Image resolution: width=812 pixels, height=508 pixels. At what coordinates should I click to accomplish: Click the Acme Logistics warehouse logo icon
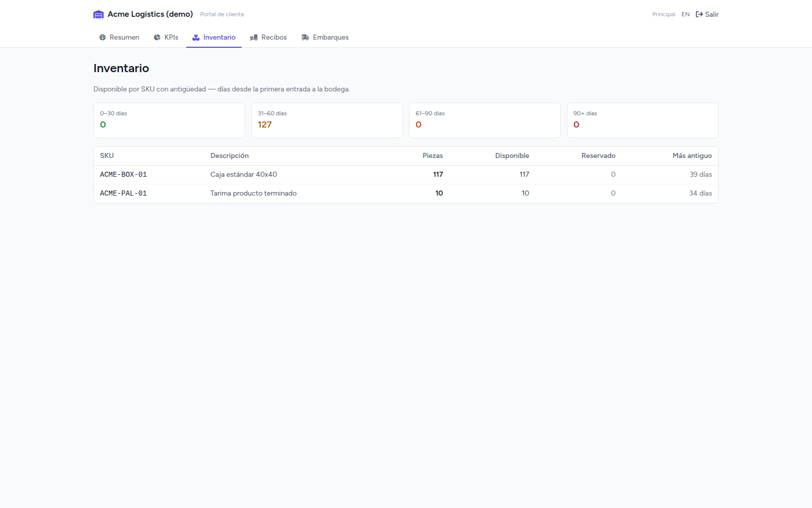click(98, 14)
